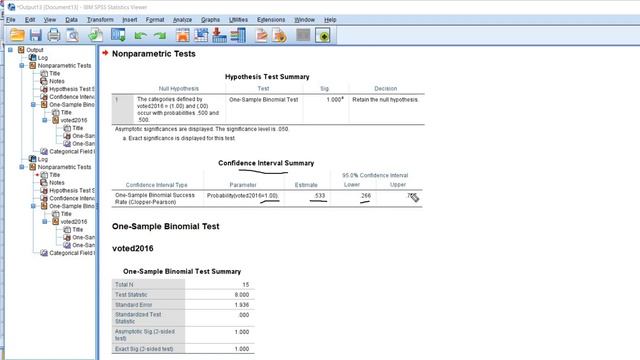This screenshot has height=360, width=640.
Task: Open a file with the folder icon
Action: click(x=17, y=35)
